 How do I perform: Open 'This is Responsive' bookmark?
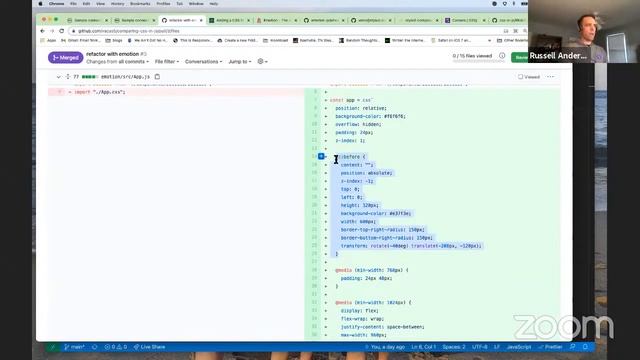(x=193, y=40)
